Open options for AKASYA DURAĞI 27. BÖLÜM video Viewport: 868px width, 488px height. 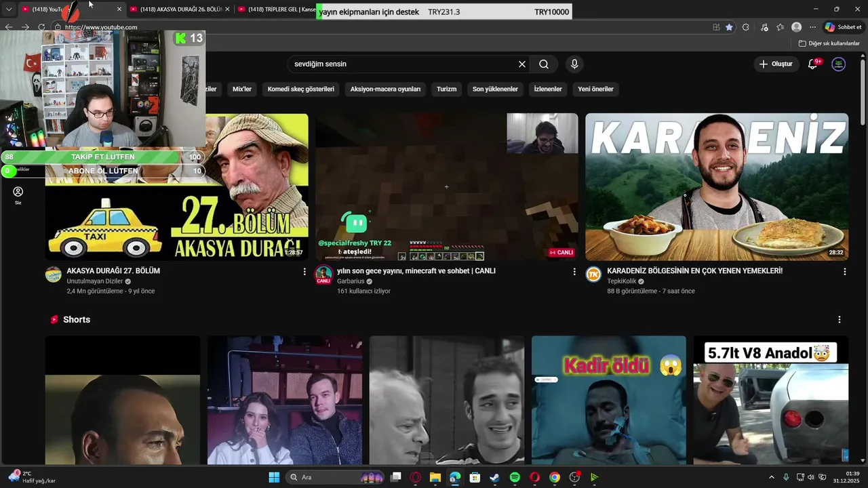[304, 272]
